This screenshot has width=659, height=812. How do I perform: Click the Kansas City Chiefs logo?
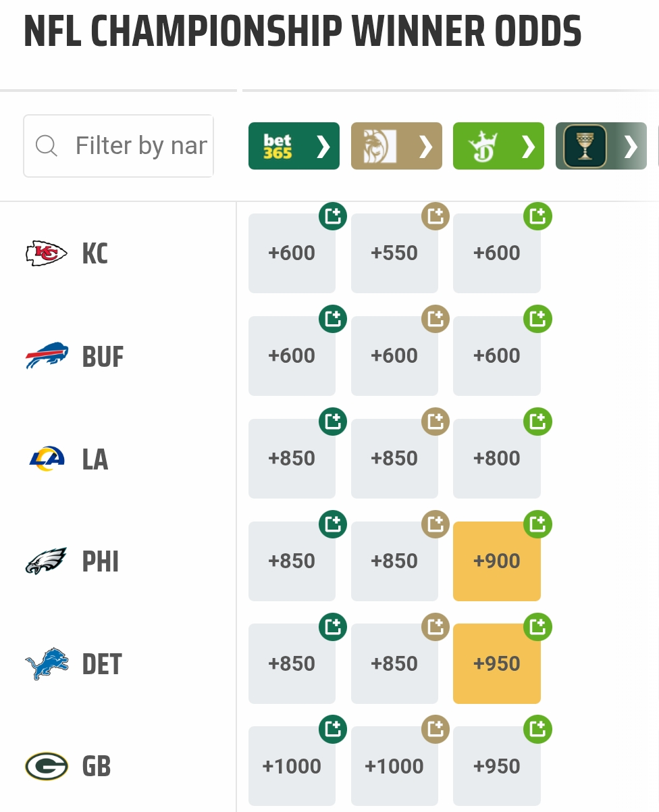coord(47,254)
